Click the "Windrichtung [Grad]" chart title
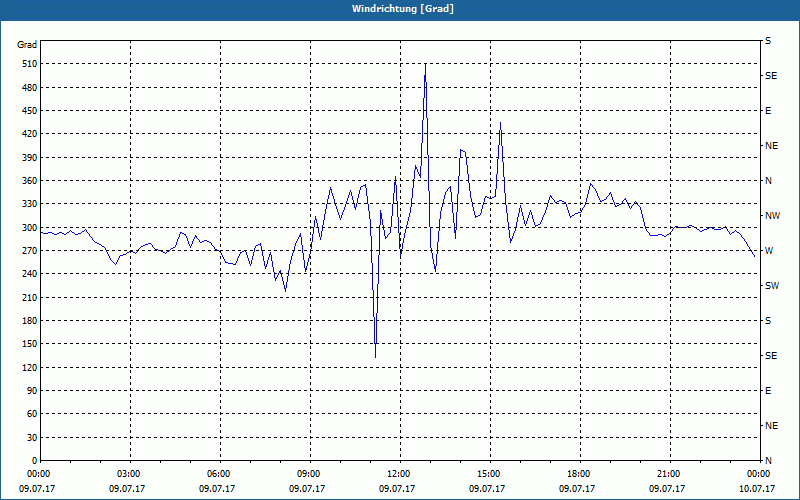 403,9
